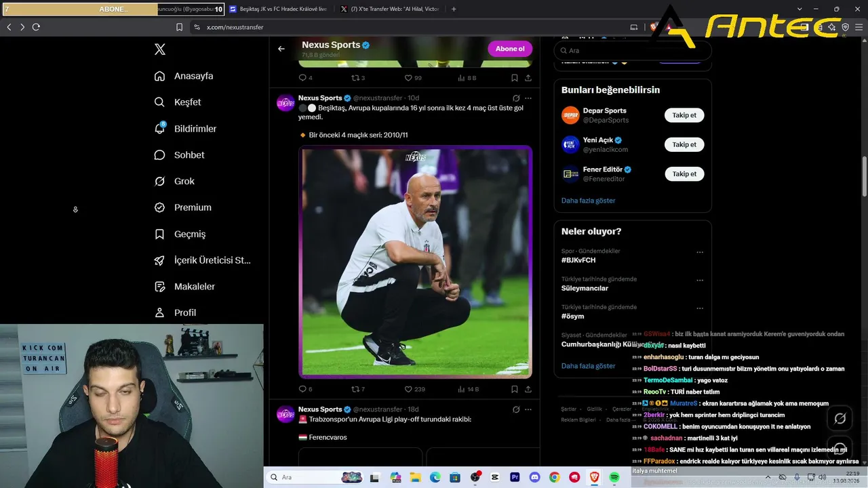The image size is (868, 488).
Task: Share the Beşiktaş post
Action: (528, 389)
